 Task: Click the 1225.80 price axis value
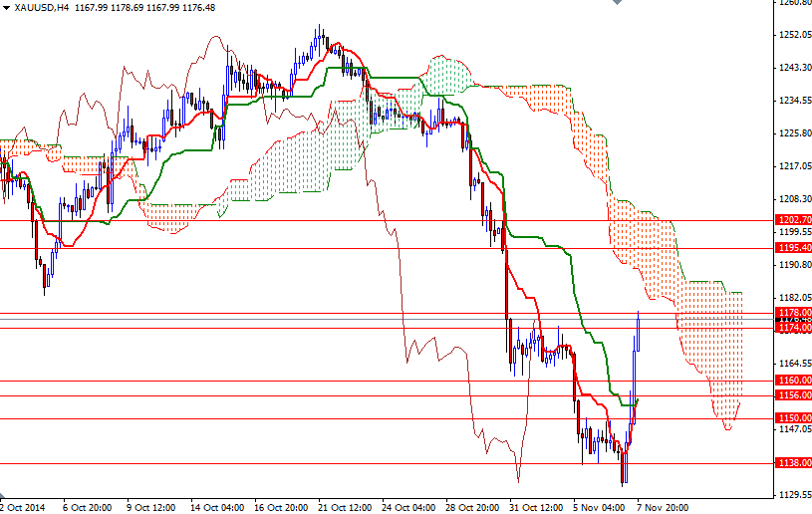795,133
